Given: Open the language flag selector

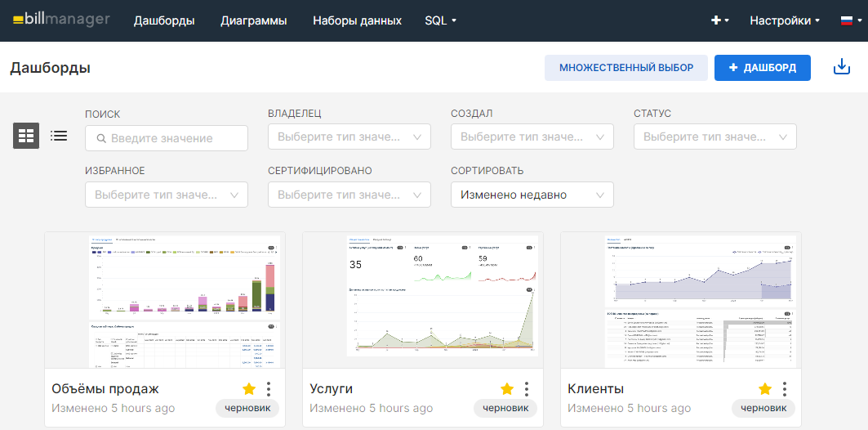Looking at the screenshot, I should point(850,21).
